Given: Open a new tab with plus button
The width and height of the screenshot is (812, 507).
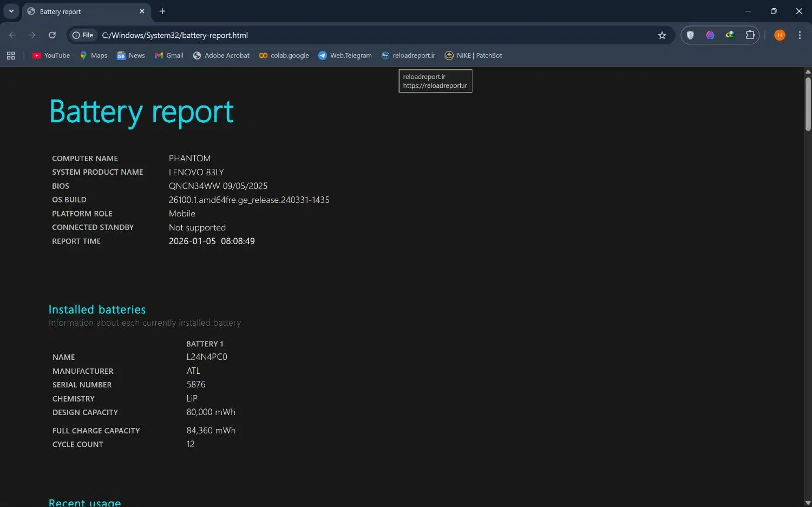Looking at the screenshot, I should pyautogui.click(x=162, y=11).
